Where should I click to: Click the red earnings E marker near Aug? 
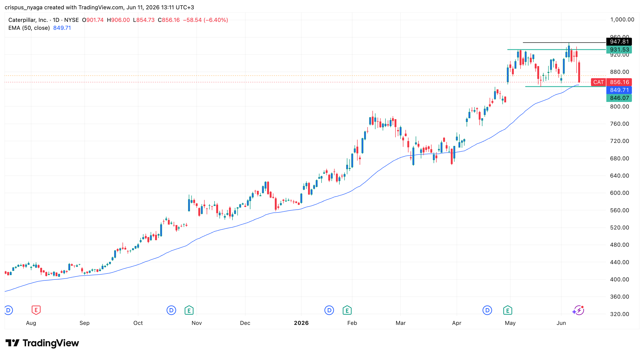point(36,310)
